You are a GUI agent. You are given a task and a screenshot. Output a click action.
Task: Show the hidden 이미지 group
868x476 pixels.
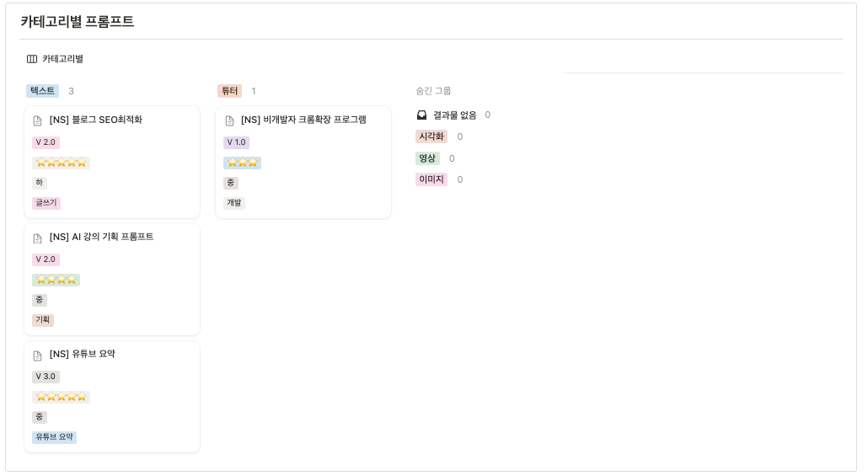pos(431,179)
